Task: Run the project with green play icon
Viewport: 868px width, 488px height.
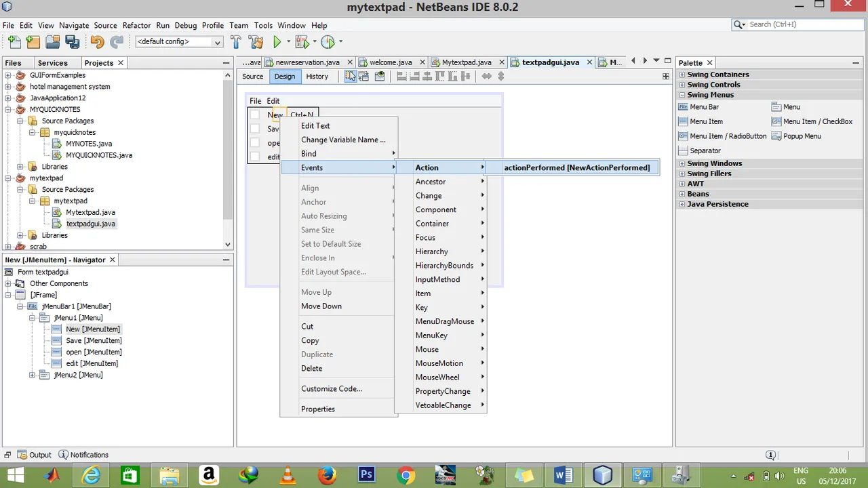Action: tap(277, 42)
